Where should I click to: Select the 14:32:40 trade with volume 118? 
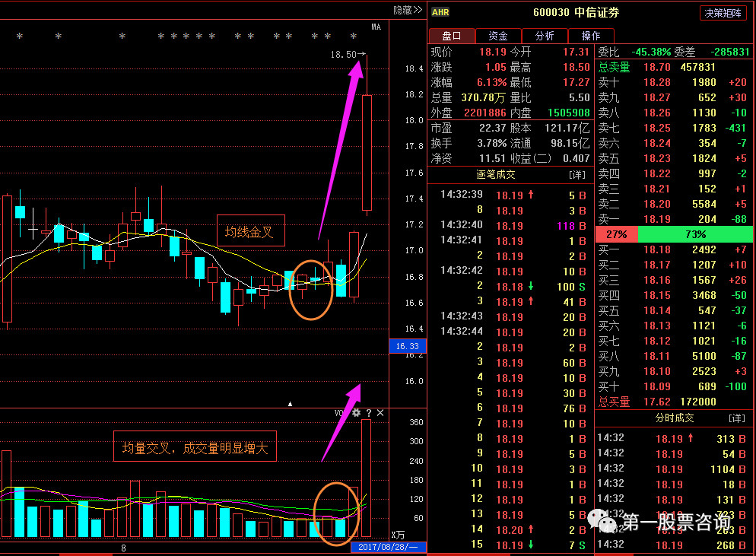513,225
